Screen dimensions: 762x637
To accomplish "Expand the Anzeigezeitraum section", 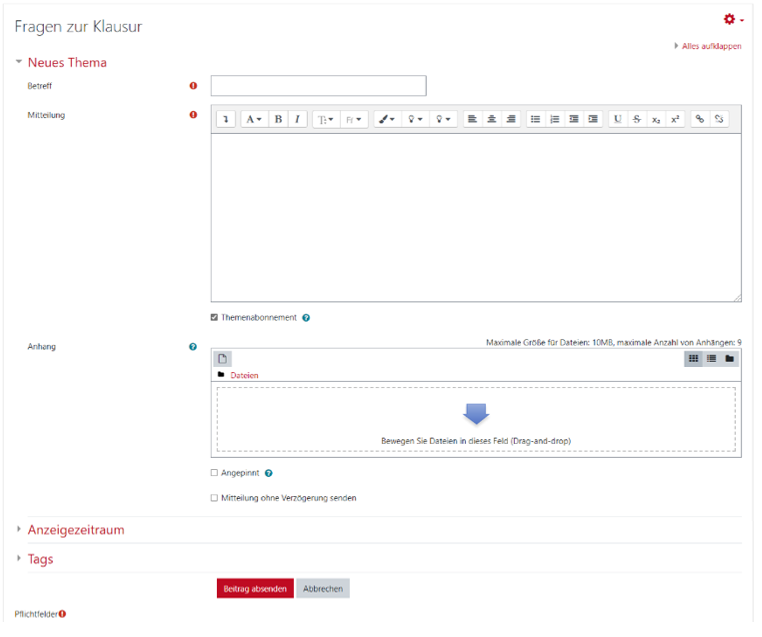I will (76, 530).
